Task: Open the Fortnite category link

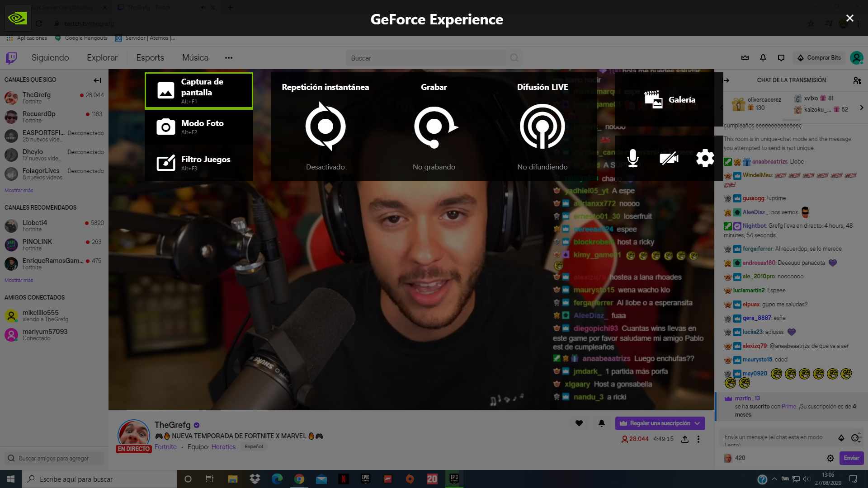Action: [165, 447]
